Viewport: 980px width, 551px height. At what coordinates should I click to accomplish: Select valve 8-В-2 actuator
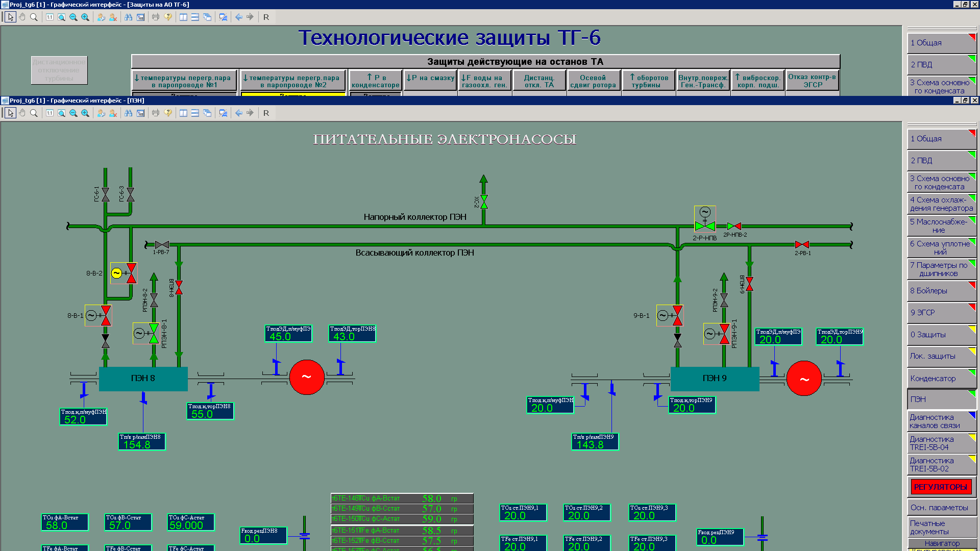point(124,273)
